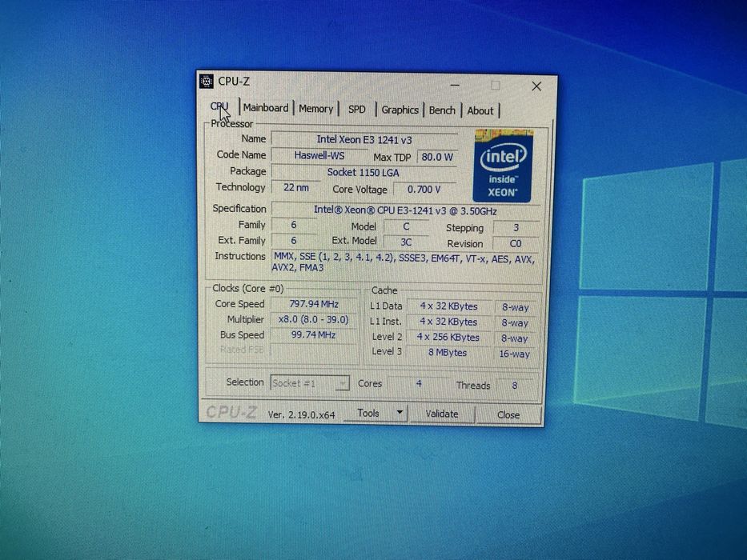Select the SPD tab
747x560 pixels.
tap(356, 110)
